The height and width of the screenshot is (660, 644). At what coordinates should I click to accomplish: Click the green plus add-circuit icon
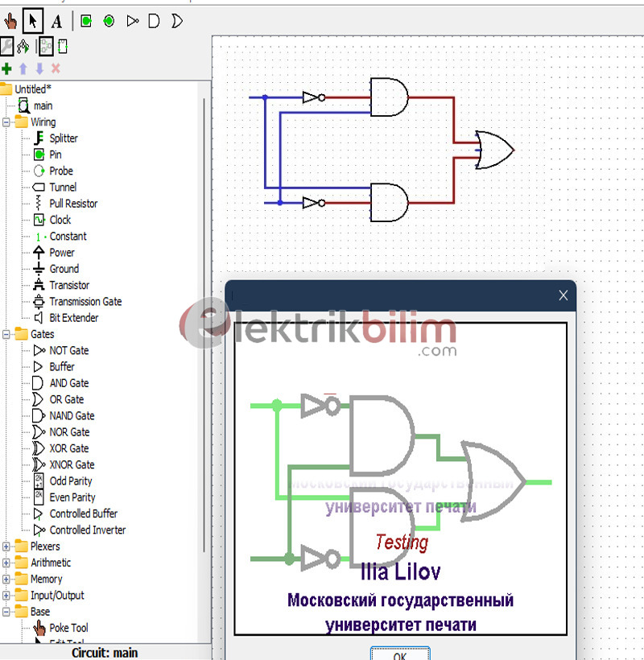tap(6, 68)
